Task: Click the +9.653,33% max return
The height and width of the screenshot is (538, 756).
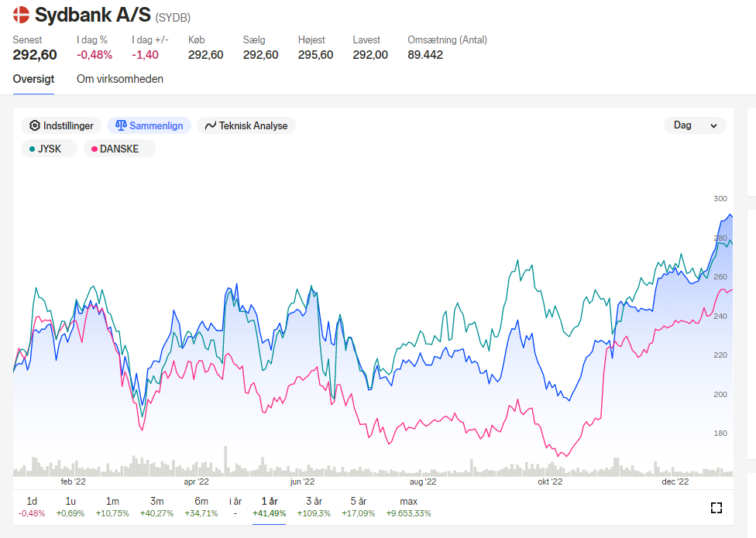Action: [x=408, y=513]
